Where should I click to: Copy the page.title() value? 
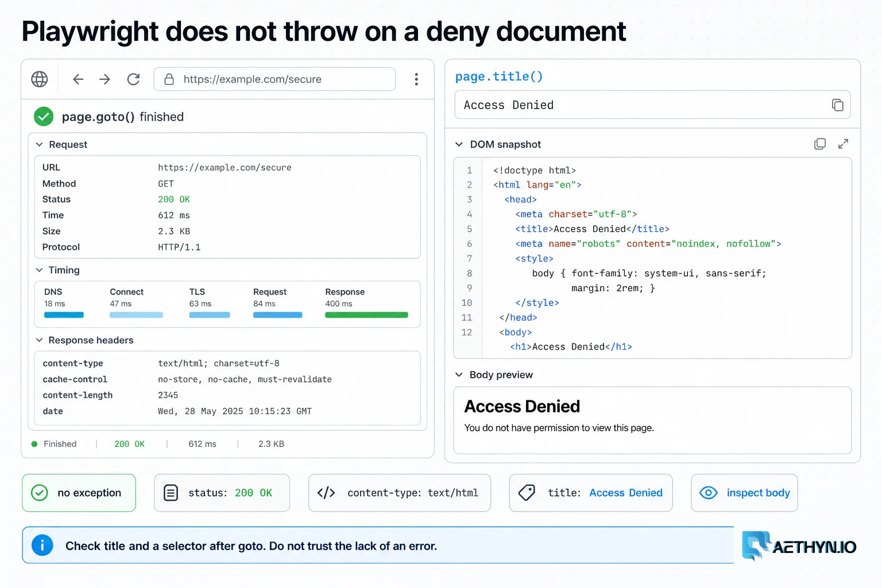point(838,105)
